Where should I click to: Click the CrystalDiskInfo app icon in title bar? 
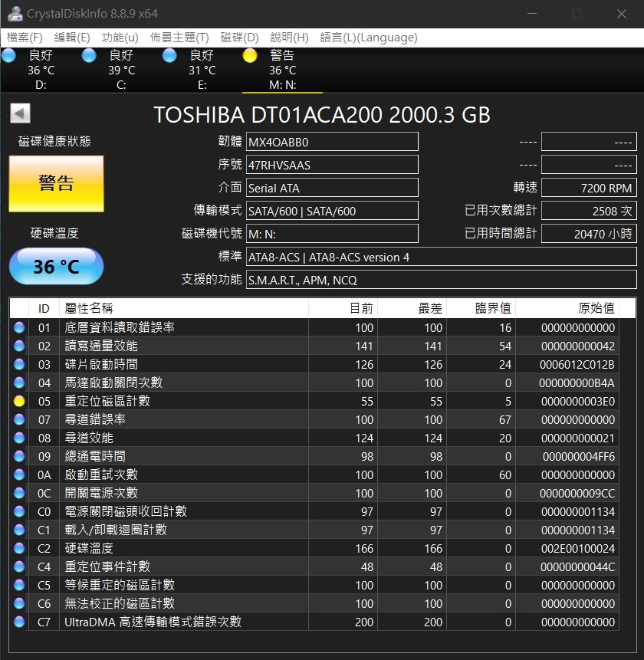[x=15, y=14]
